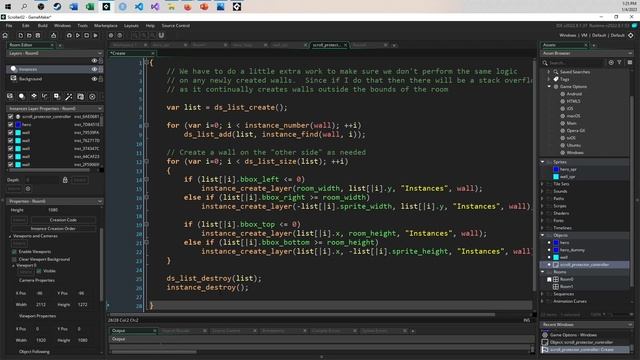Viewport: 640px width, 360px height.
Task: Open the Marketplace menu
Action: click(106, 26)
